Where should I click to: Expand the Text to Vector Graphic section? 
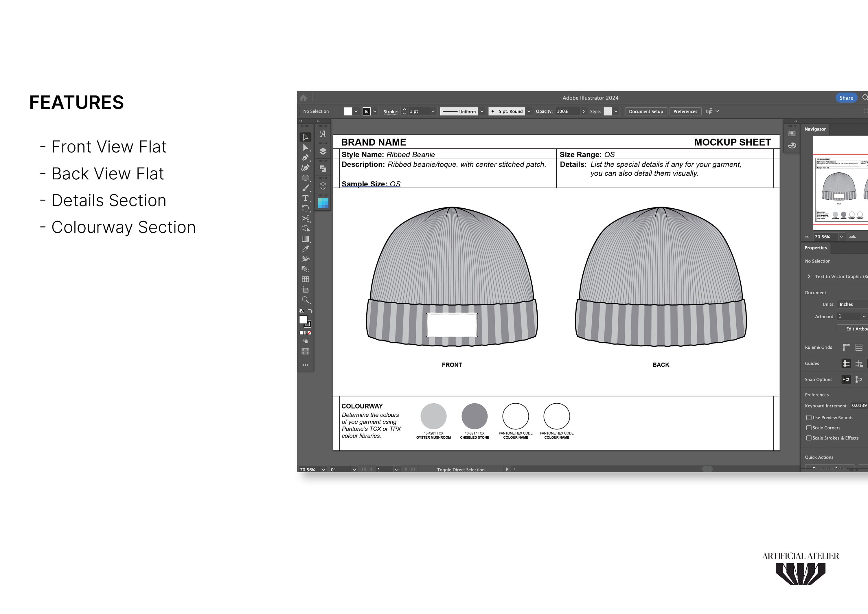click(x=809, y=276)
